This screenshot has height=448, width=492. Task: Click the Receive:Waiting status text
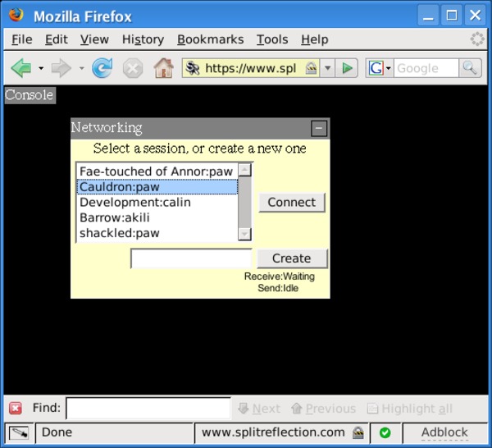[280, 277]
